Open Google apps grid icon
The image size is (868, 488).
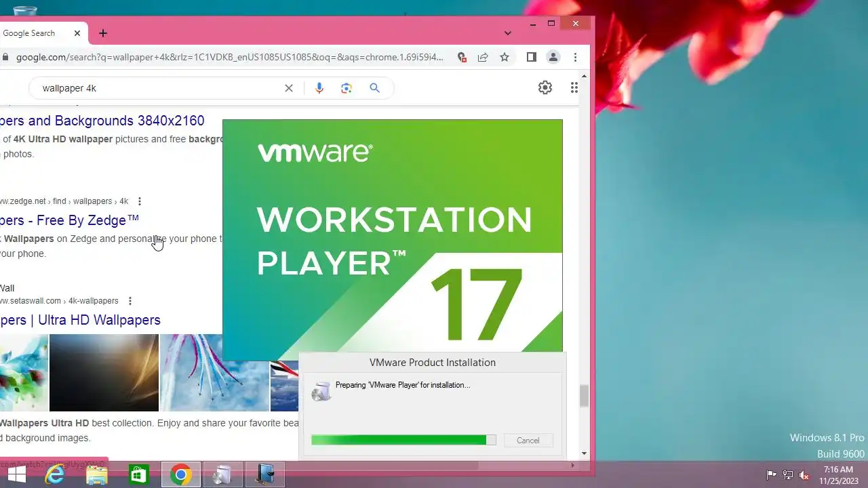pyautogui.click(x=574, y=87)
